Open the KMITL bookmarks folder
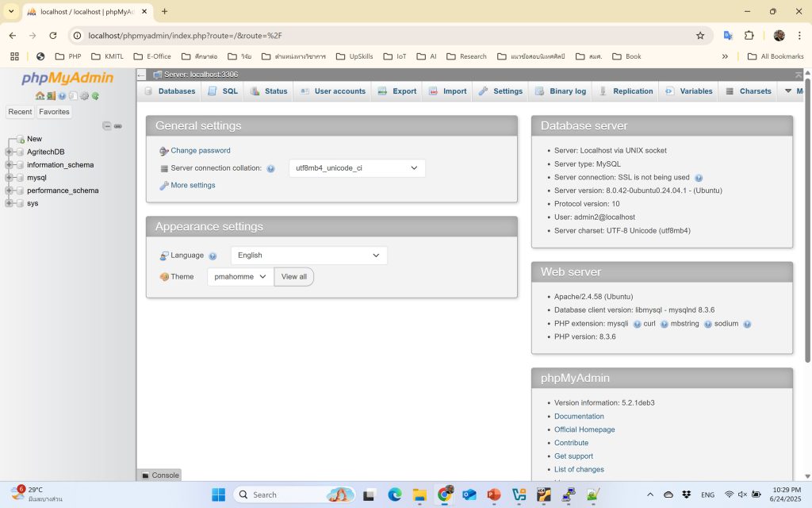This screenshot has width=812, height=508. coord(107,56)
